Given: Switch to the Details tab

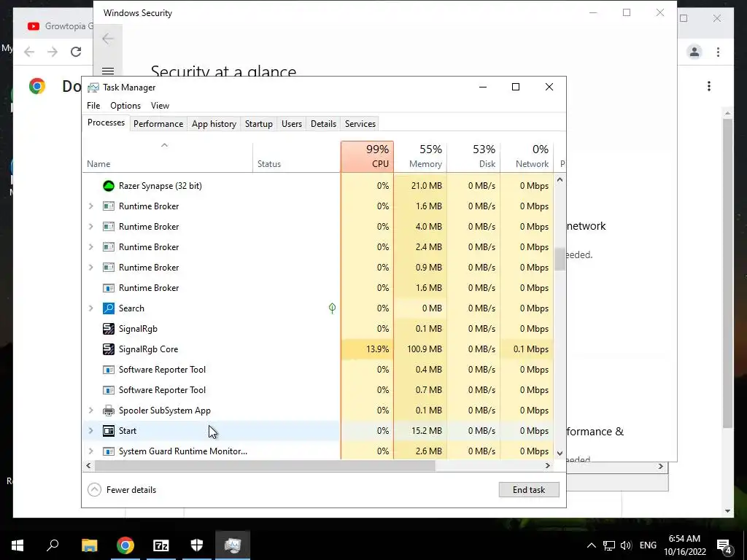Looking at the screenshot, I should pyautogui.click(x=323, y=124).
